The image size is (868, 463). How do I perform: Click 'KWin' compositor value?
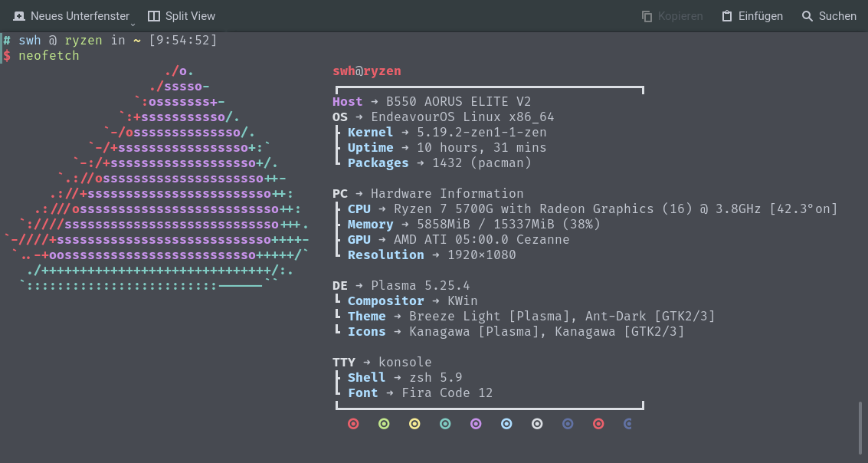462,300
